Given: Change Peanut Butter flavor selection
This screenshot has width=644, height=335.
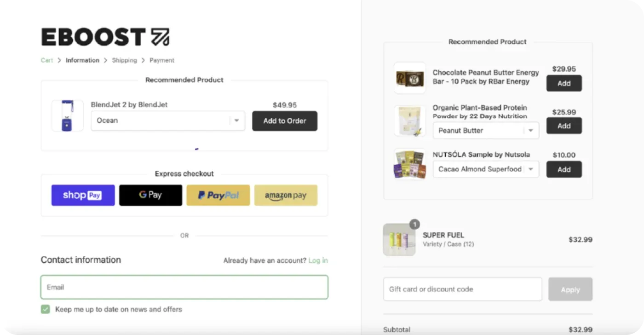Looking at the screenshot, I should pos(485,130).
